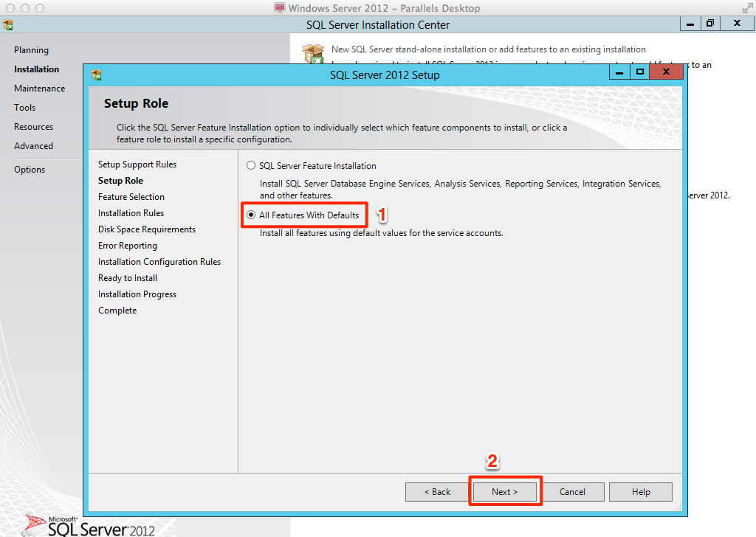Screen dimensions: 756x537
Task: Go back with the Back button
Action: coord(437,492)
